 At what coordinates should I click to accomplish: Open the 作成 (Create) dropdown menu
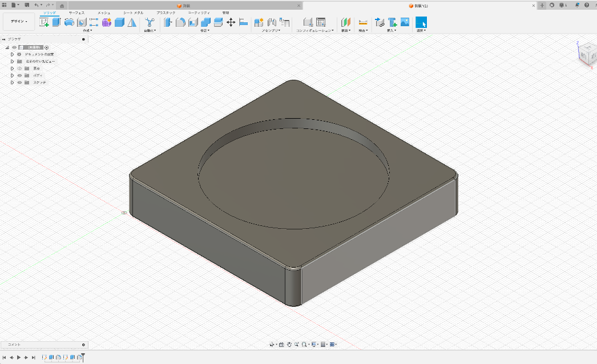(x=87, y=31)
